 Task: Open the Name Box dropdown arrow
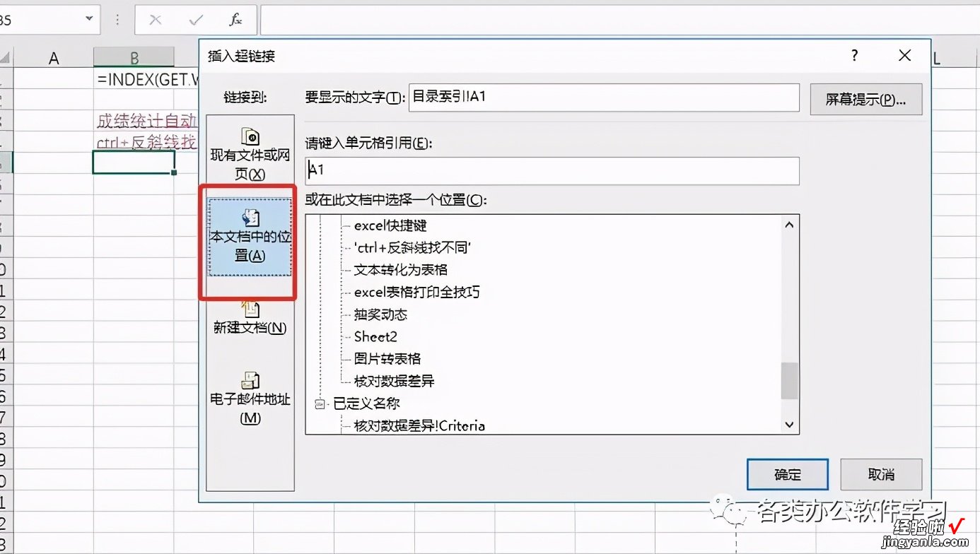[89, 20]
